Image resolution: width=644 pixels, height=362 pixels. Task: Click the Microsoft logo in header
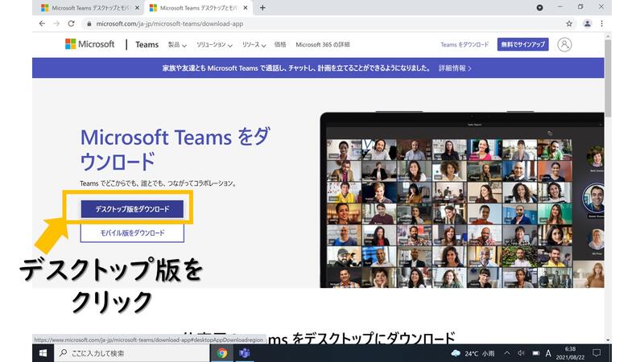click(x=90, y=44)
